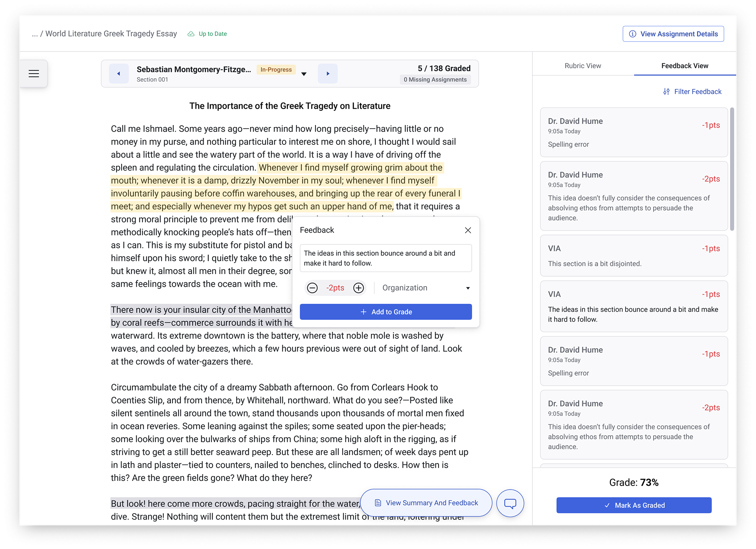Viewport: 756px width, 549px height.
Task: Click '0 Missing Assignments' badge
Action: (x=435, y=79)
